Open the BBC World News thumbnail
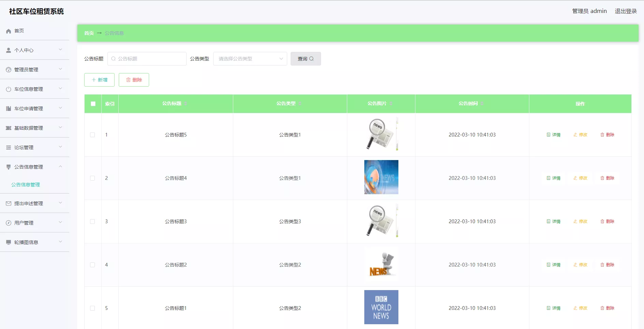The height and width of the screenshot is (329, 644). point(381,307)
